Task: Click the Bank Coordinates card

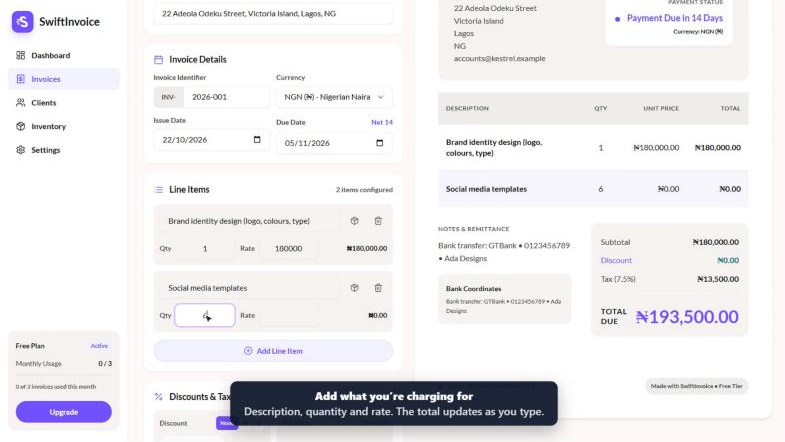Action: 504,299
